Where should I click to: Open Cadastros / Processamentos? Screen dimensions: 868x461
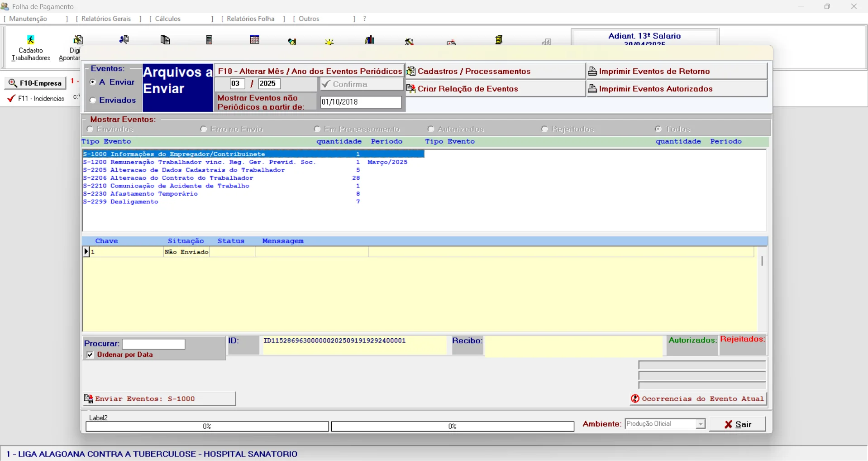point(495,72)
